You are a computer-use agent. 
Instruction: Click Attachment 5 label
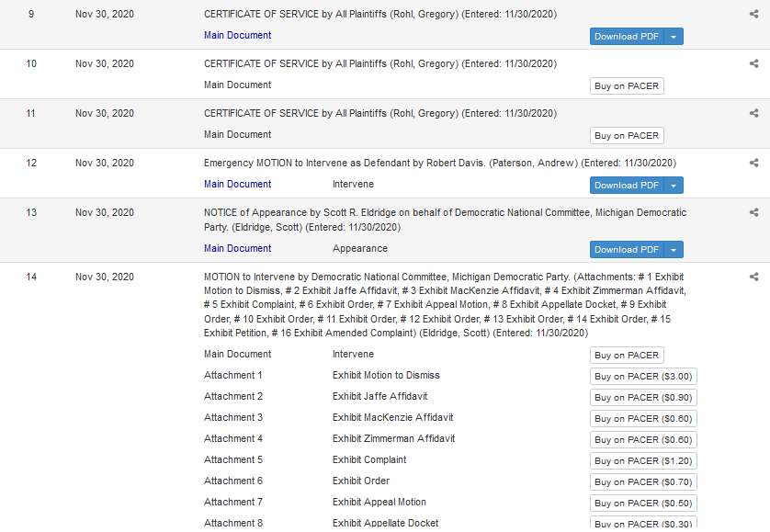tap(233, 459)
